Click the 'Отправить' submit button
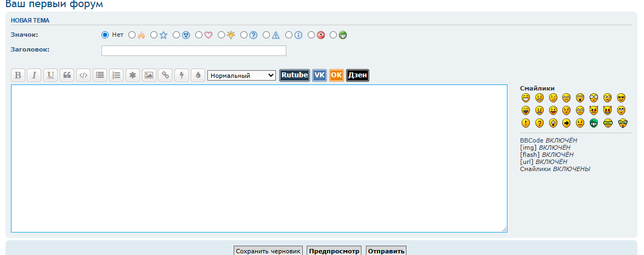The width and height of the screenshot is (644, 255). pos(386,251)
